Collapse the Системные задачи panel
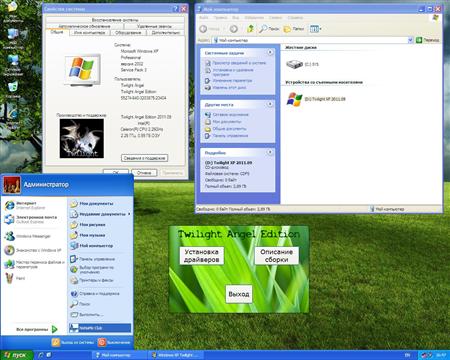 (x=270, y=52)
